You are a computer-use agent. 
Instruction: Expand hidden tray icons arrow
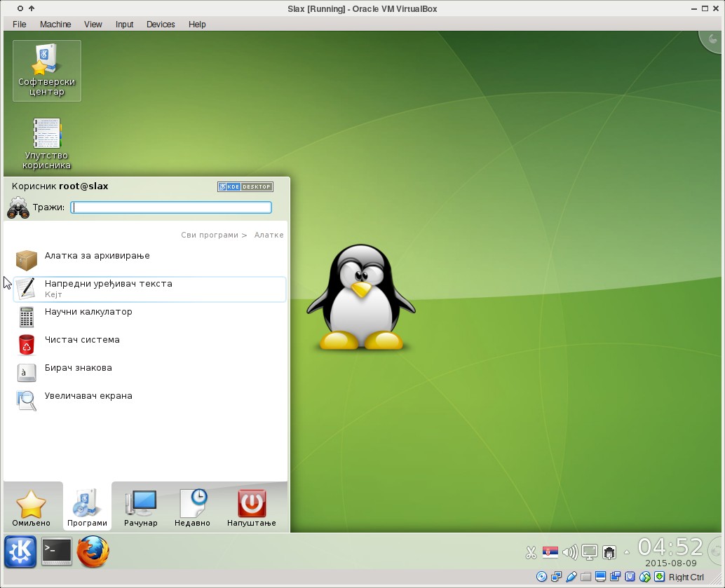627,552
